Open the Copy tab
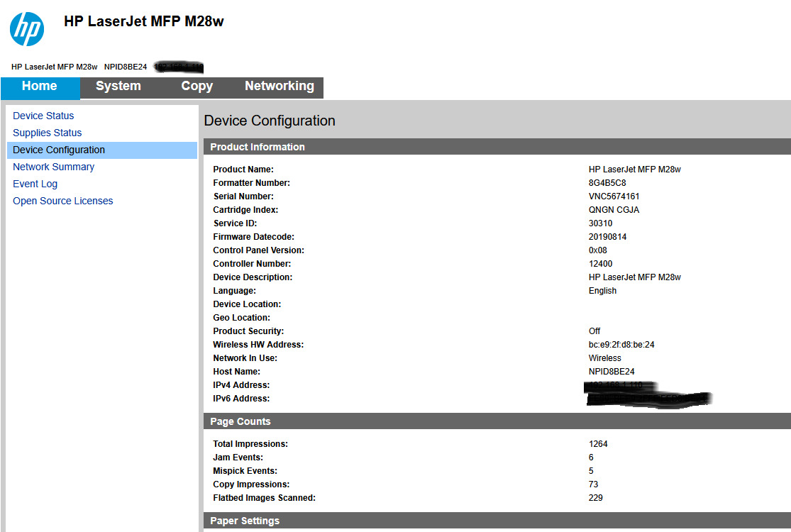This screenshot has width=791, height=532. click(x=197, y=87)
